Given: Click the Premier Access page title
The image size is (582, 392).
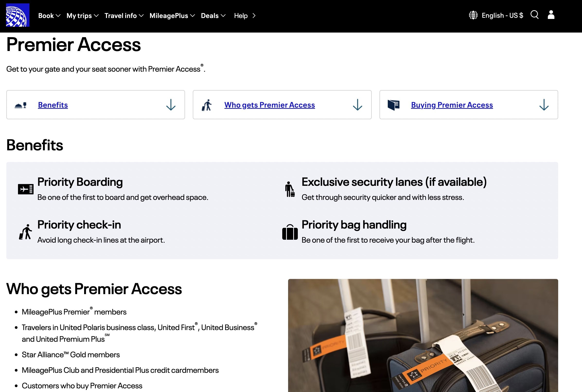Looking at the screenshot, I should pyautogui.click(x=74, y=44).
